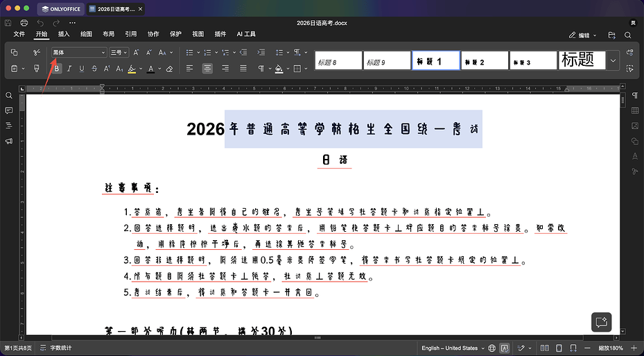Image resolution: width=644 pixels, height=356 pixels.
Task: Apply the 标题 3 style
Action: coord(533,61)
